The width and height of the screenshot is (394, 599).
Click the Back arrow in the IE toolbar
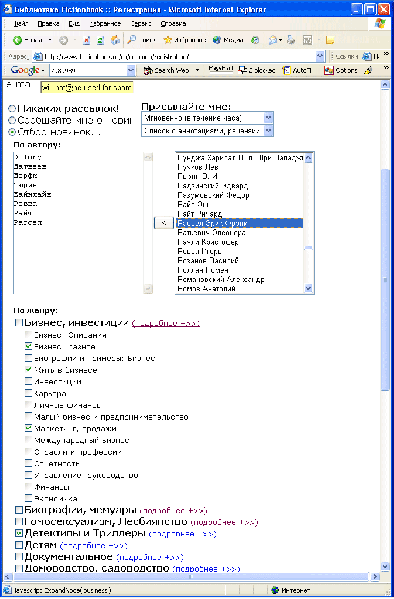(x=17, y=40)
